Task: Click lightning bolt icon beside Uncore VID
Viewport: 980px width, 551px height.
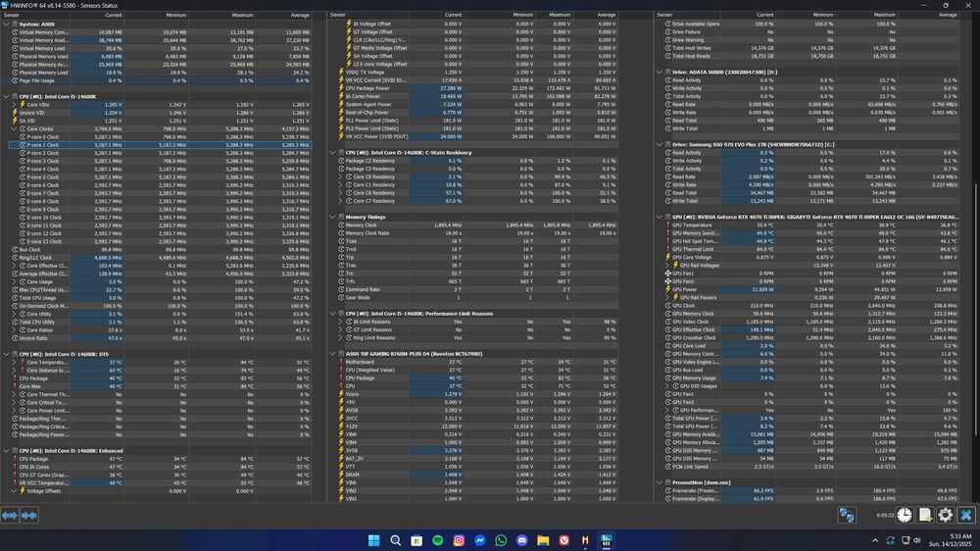Action: (x=15, y=113)
